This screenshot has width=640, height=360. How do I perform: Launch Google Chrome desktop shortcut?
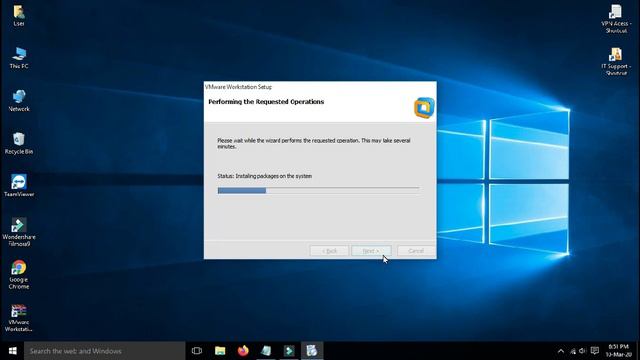[x=19, y=275]
